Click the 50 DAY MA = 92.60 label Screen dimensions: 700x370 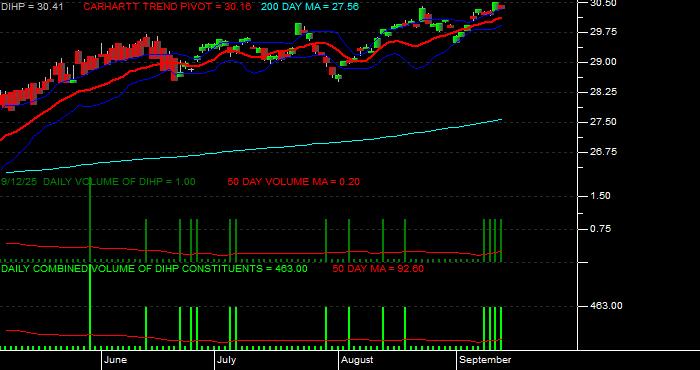(x=378, y=269)
